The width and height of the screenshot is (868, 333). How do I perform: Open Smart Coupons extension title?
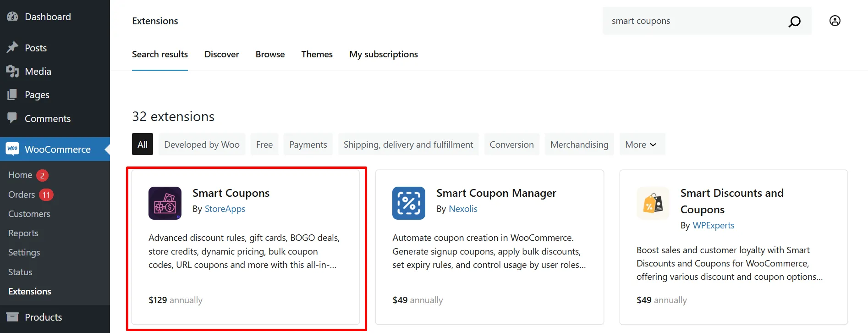pyautogui.click(x=231, y=193)
